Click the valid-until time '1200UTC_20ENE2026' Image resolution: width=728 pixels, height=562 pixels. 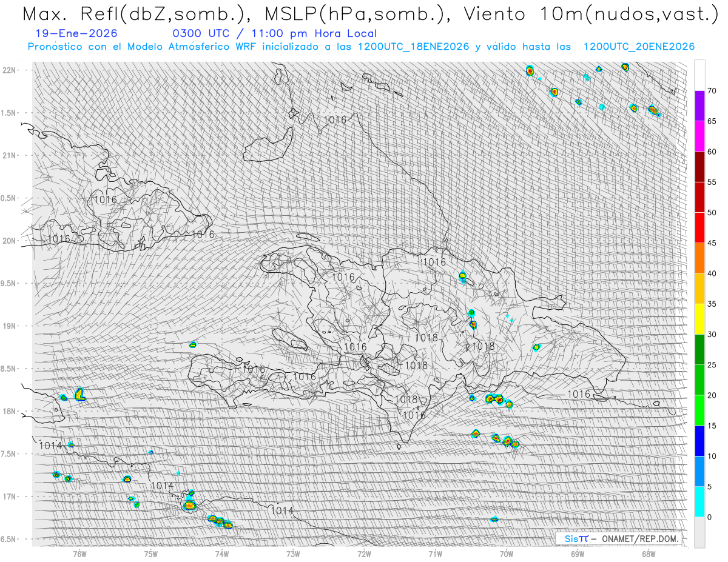[x=639, y=47]
